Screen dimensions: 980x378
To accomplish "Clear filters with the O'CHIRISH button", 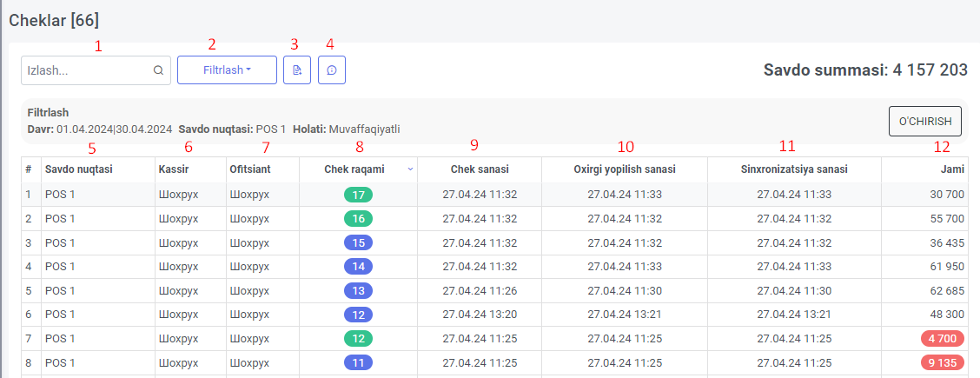I will 925,121.
